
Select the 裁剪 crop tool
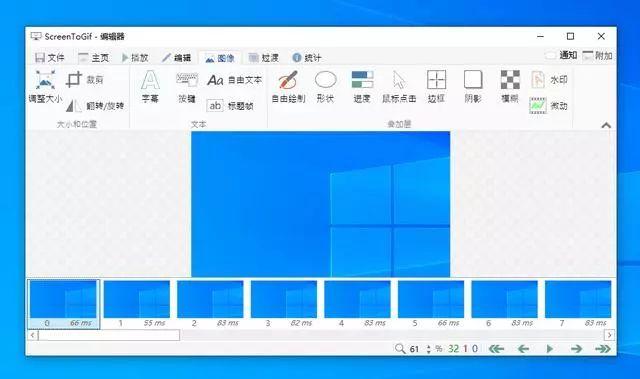(84, 79)
